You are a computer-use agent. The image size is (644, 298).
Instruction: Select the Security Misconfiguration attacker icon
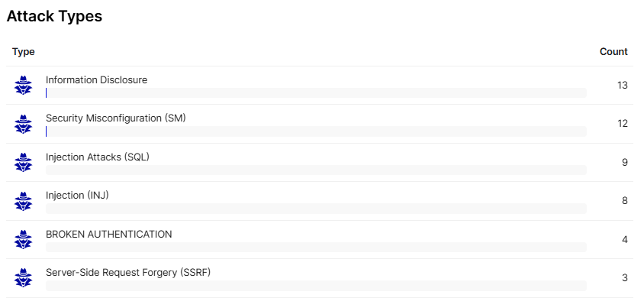pyautogui.click(x=23, y=124)
